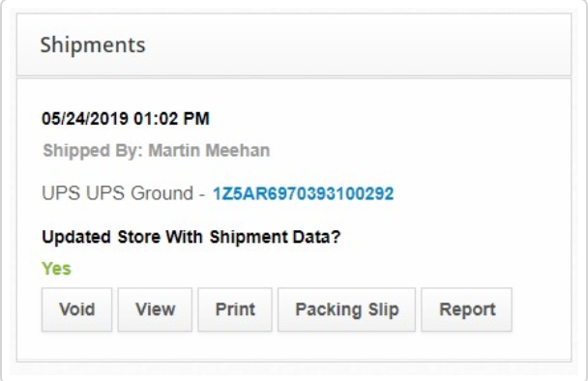Open the Packing Slip

(x=346, y=309)
